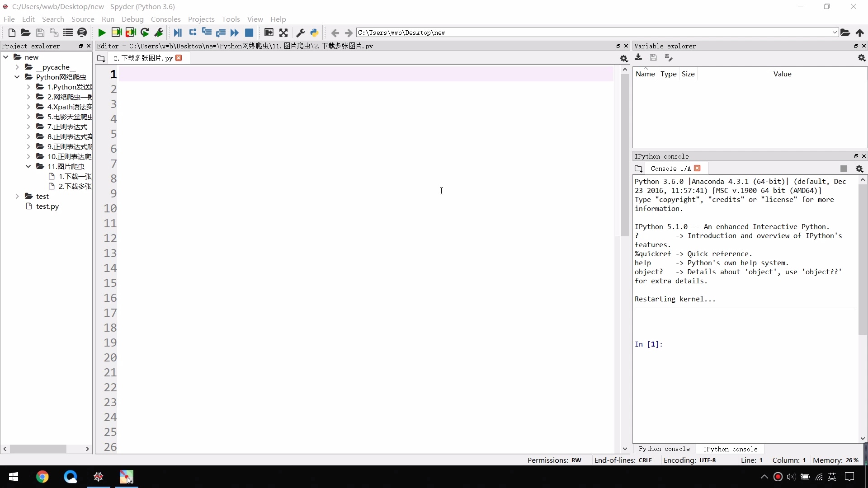Open Chrome from the taskbar
The height and width of the screenshot is (488, 868).
(42, 477)
